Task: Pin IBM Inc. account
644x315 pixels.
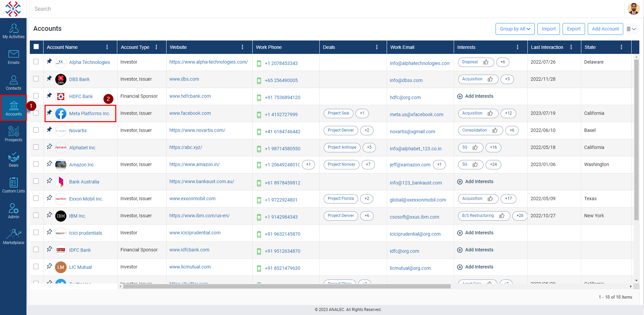Action: coord(49,215)
